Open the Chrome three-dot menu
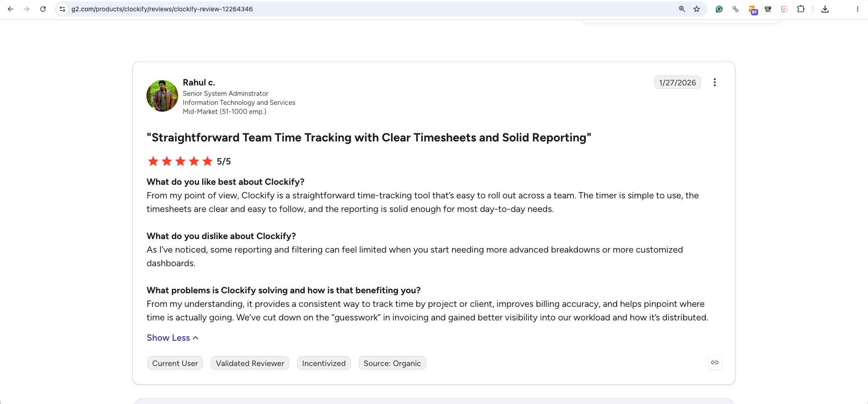The width and height of the screenshot is (868, 404). (858, 9)
